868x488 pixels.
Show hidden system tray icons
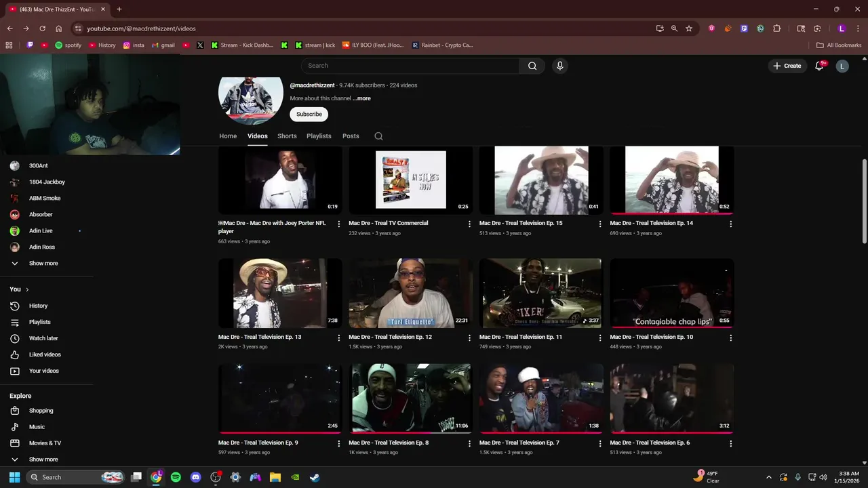tap(768, 477)
